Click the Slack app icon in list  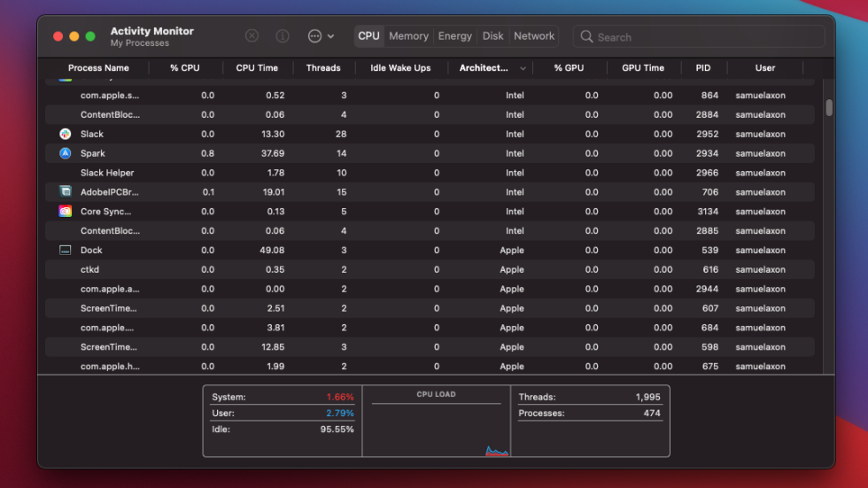(x=66, y=134)
